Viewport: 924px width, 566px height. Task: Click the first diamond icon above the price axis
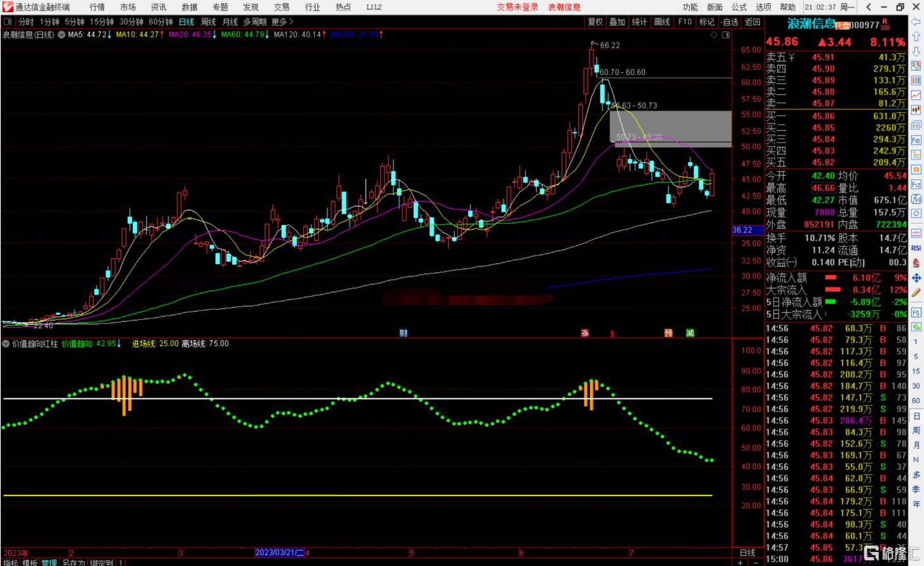pyautogui.click(x=714, y=35)
